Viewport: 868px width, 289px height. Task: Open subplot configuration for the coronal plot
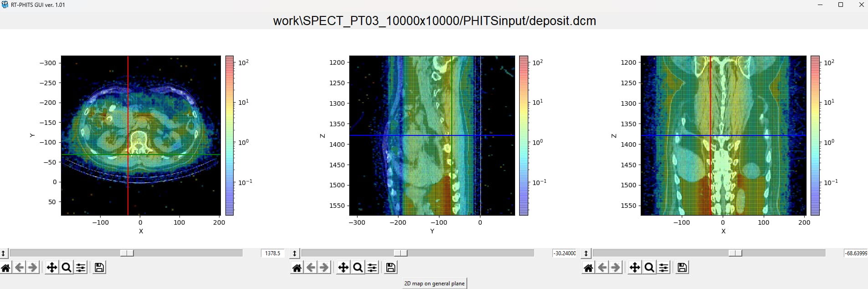(664, 268)
